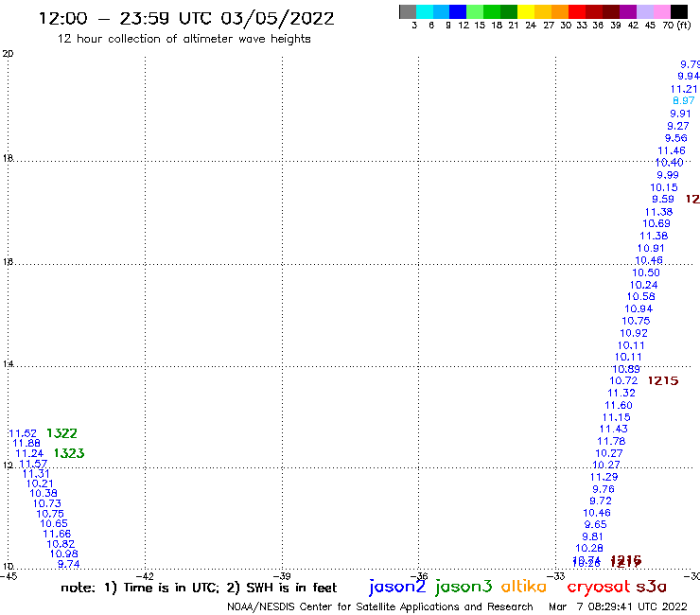Click the '9.74' wave height value
The height and width of the screenshot is (615, 700).
pyautogui.click(x=69, y=564)
